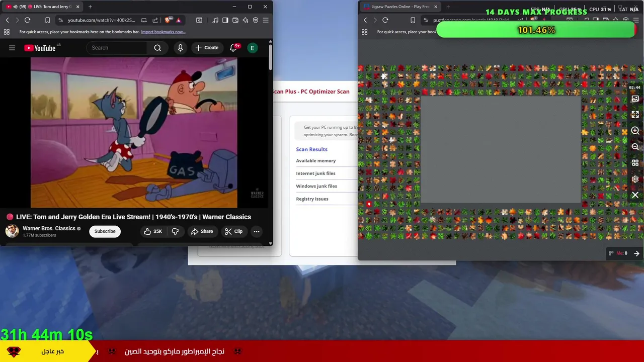
Task: Open the Warner Bros. Classics channel avatar
Action: point(12,231)
